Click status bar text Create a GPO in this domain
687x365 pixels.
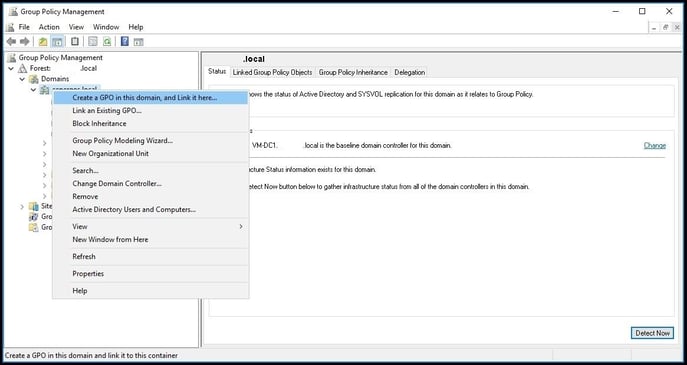[x=92, y=355]
